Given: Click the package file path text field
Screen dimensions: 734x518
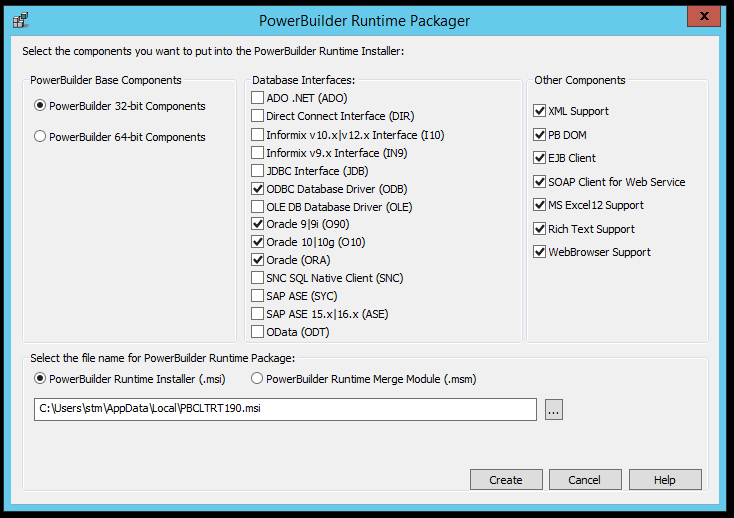Looking at the screenshot, I should tap(285, 410).
